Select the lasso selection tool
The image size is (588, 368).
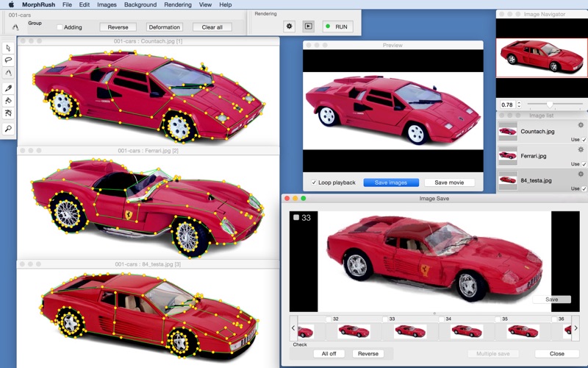click(8, 60)
